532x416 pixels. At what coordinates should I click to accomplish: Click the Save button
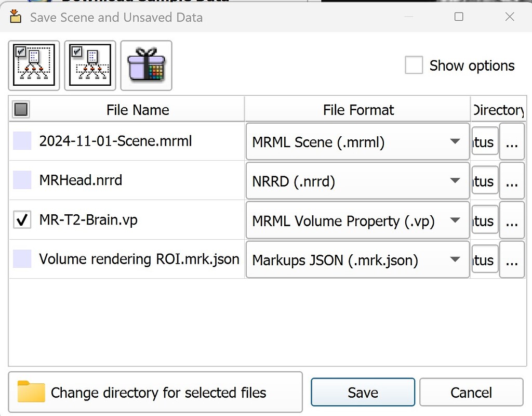point(362,392)
